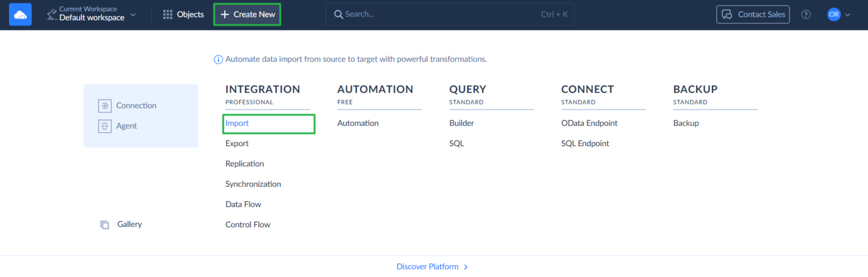Screen dimensions: 868x277
Task: Select Import under Integration
Action: tap(237, 123)
